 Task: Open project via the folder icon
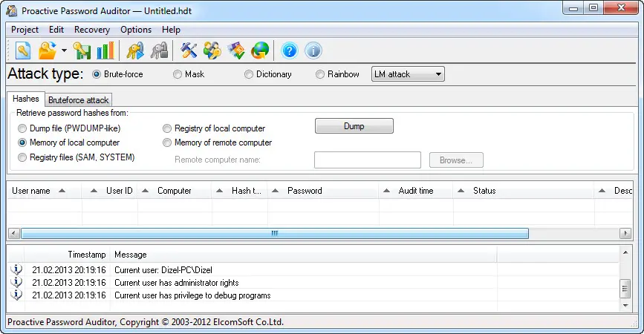(x=48, y=51)
